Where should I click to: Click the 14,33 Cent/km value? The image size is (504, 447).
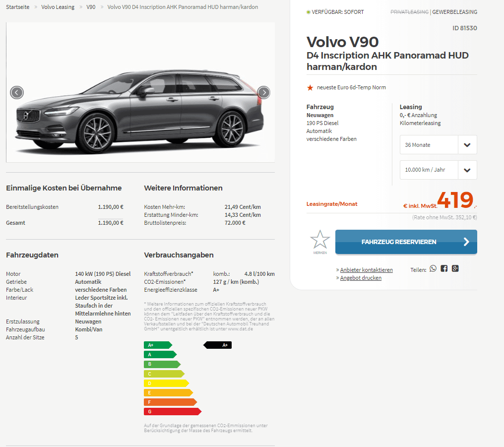click(243, 215)
